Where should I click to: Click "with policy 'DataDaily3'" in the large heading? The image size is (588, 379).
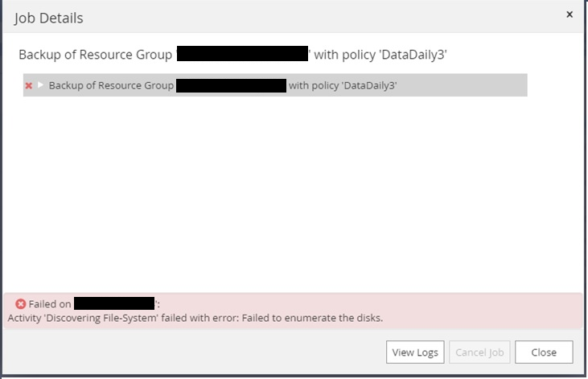(378, 55)
